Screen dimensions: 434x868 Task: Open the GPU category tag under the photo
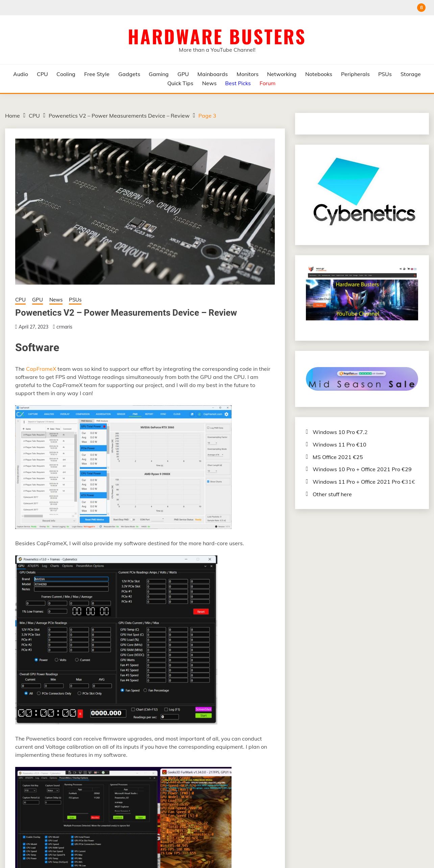coord(38,299)
